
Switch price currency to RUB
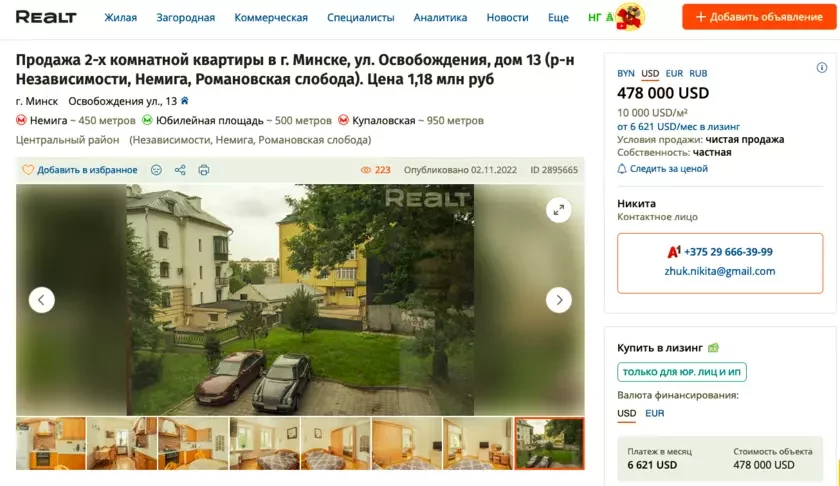click(x=698, y=73)
